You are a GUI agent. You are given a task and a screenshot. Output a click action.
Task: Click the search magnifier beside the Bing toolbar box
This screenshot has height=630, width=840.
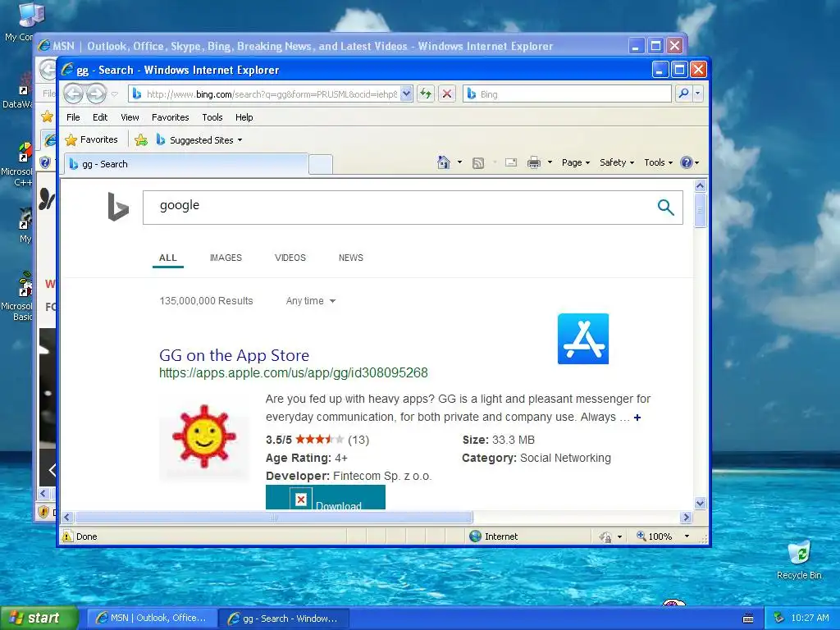683,94
